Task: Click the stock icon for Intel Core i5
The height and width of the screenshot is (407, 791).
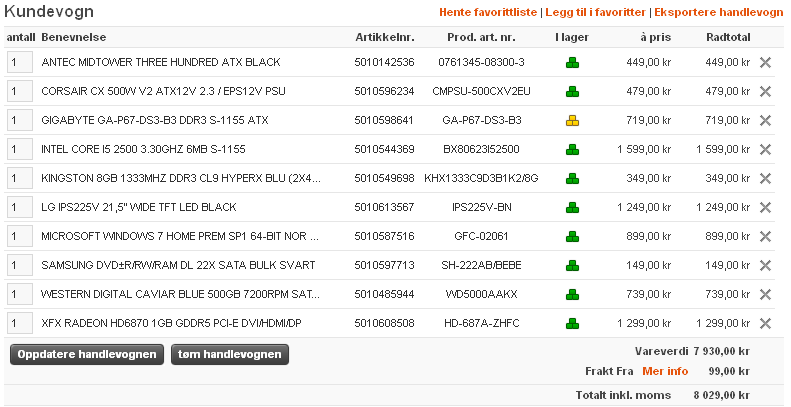Action: [572, 150]
